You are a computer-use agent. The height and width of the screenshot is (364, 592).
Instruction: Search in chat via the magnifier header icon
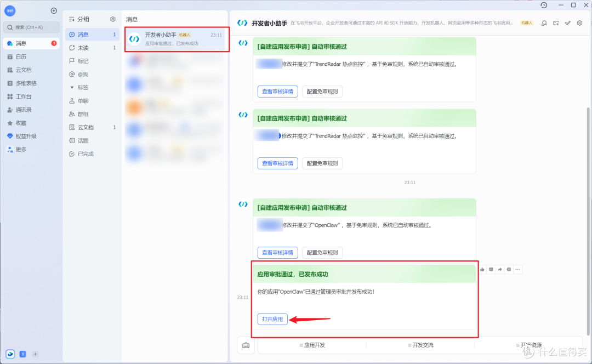point(544,23)
